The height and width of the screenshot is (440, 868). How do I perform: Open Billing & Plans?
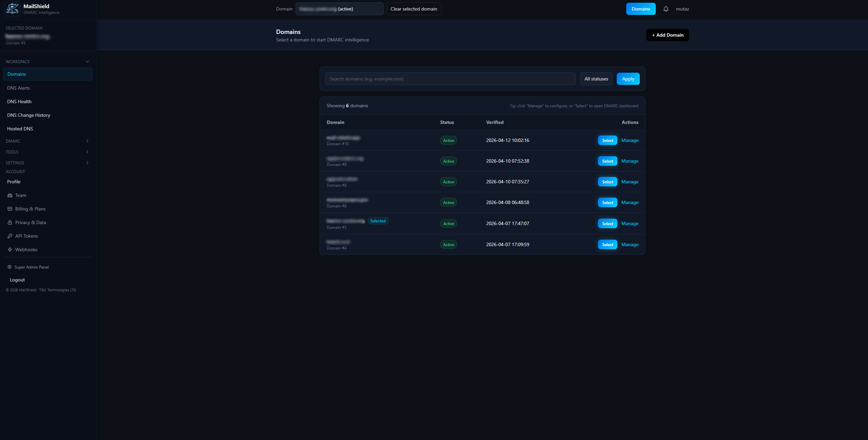click(x=30, y=209)
